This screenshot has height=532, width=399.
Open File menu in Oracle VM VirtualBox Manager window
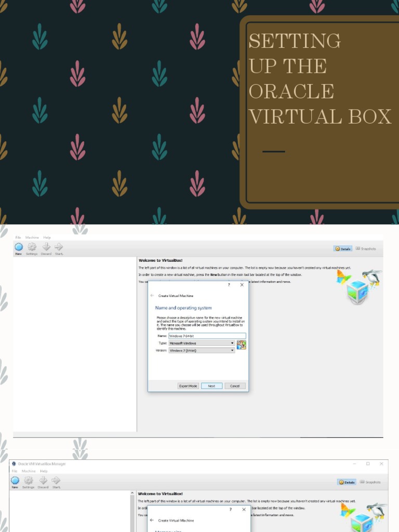[x=15, y=471]
